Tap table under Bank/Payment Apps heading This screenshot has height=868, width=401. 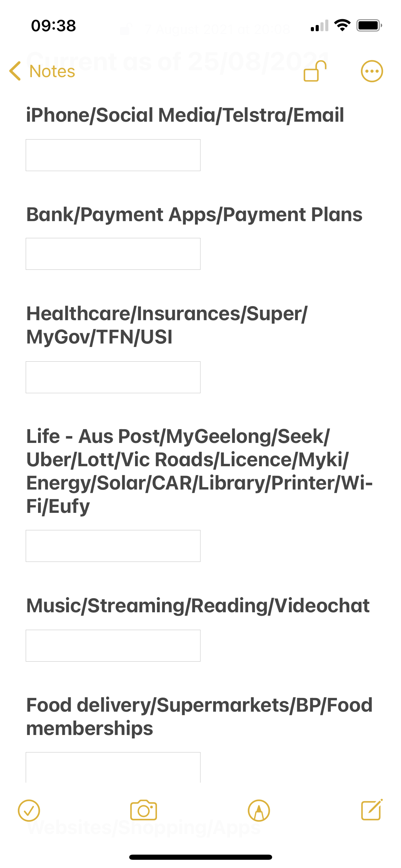click(113, 254)
